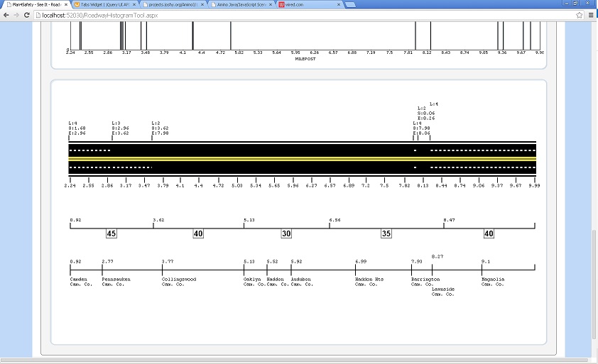Go forward with the browser forward arrow
Image resolution: width=598 pixels, height=364 pixels.
pos(16,15)
